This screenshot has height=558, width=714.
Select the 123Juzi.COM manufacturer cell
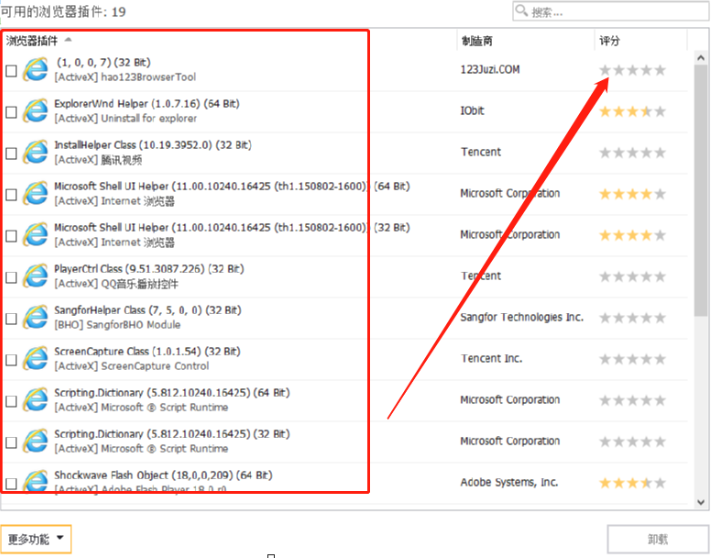(x=490, y=70)
